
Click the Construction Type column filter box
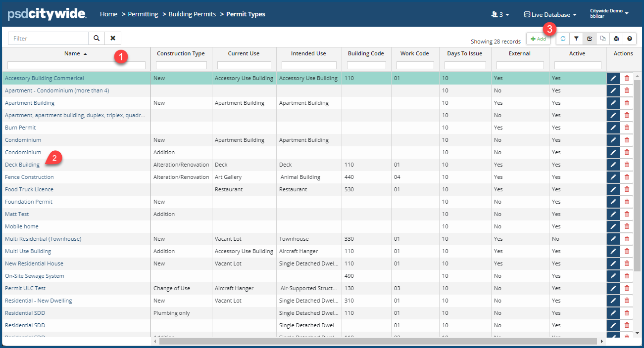(181, 65)
